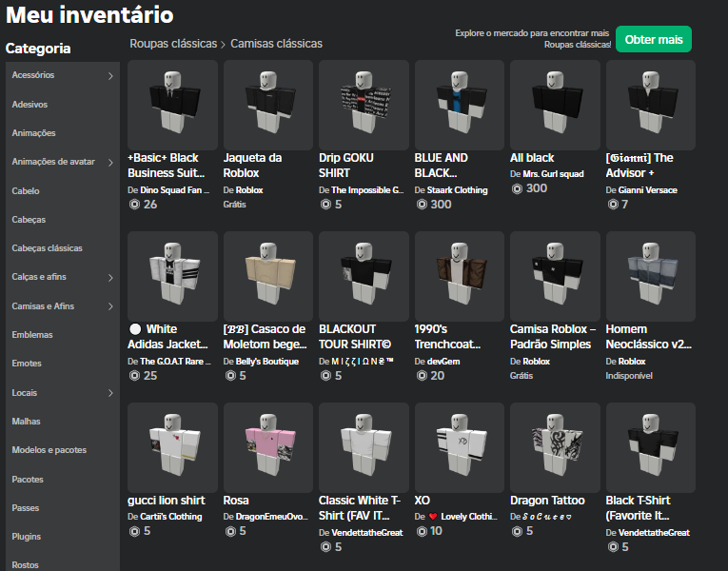The width and height of the screenshot is (728, 571).
Task: Select the Drip GOKU SHIRT avatar preview
Action: point(364,105)
